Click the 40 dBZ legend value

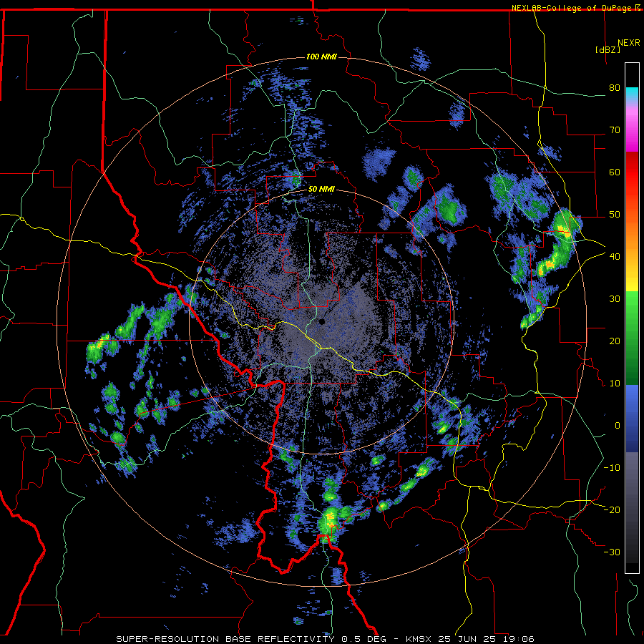[x=615, y=257]
